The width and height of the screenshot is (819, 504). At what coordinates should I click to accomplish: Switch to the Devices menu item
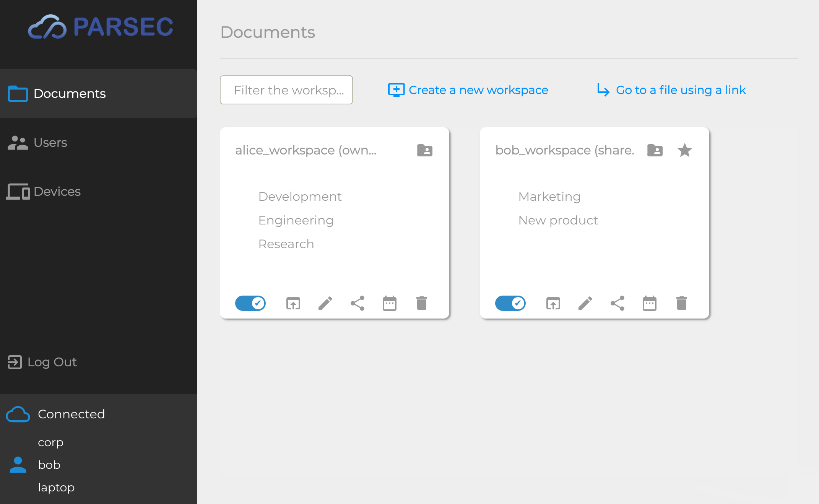[x=57, y=192]
